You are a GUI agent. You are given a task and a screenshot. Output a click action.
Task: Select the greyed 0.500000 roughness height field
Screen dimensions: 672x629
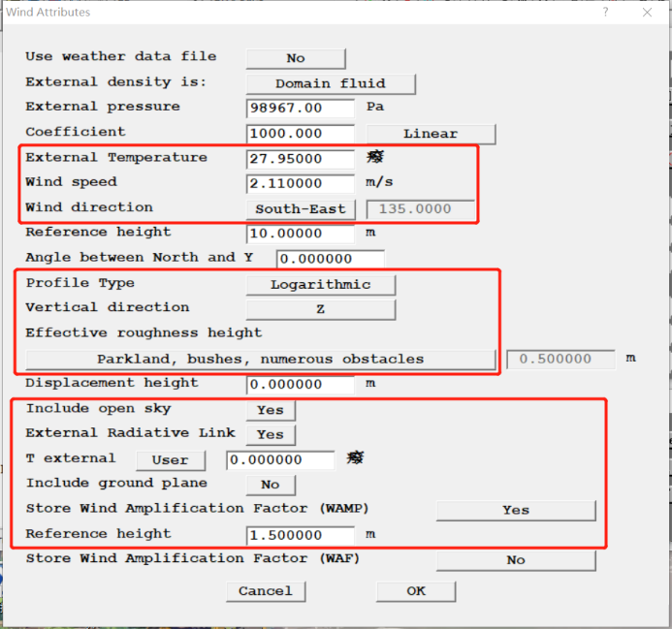click(x=560, y=359)
